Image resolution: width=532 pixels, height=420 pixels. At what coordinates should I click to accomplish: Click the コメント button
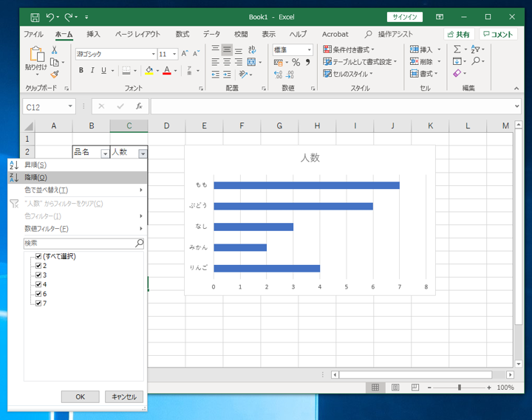pos(499,34)
